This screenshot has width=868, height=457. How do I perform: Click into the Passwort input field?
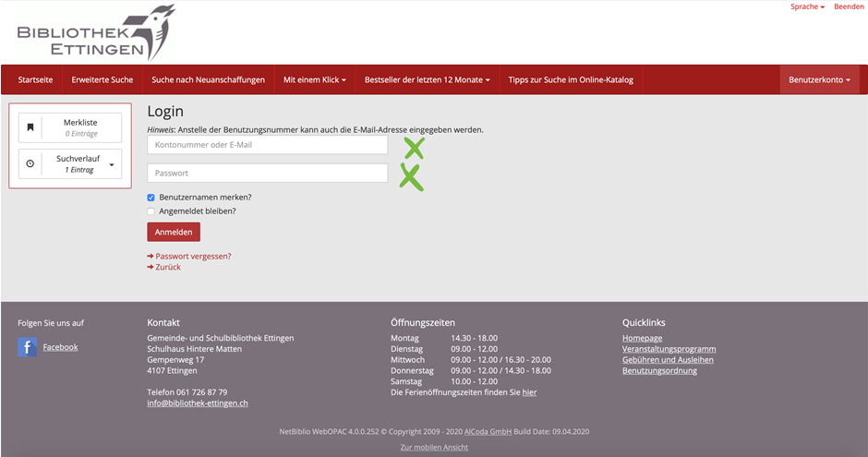(x=267, y=173)
